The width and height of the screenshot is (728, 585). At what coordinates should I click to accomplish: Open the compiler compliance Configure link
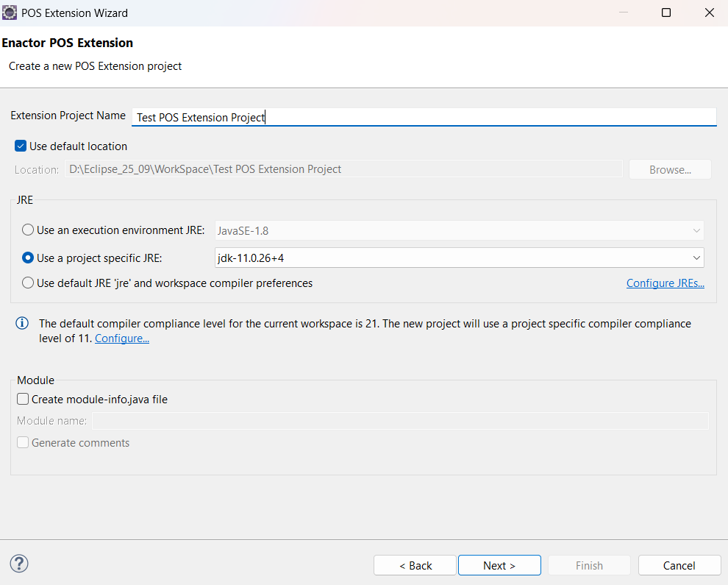click(x=122, y=338)
